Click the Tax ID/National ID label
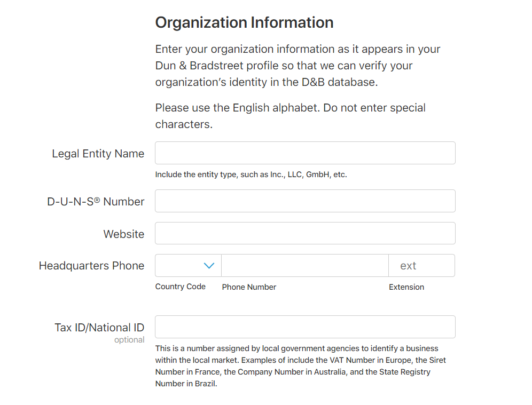 [99, 328]
